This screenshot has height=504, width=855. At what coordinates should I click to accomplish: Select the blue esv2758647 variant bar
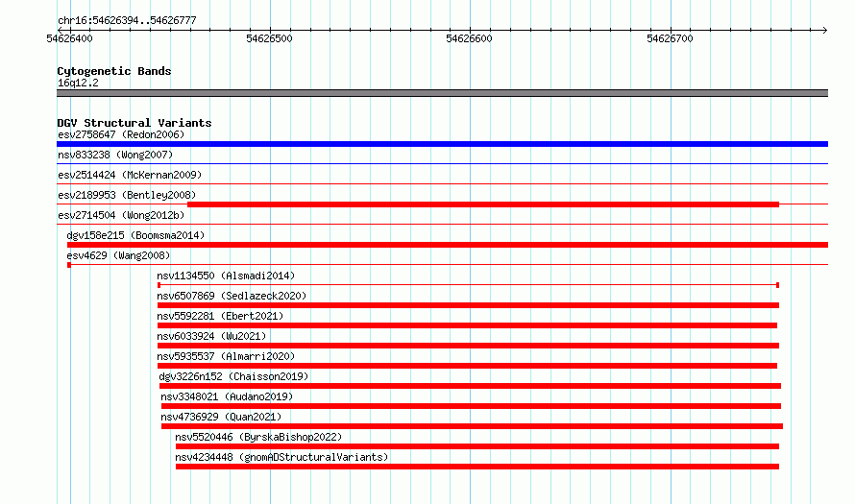442,144
